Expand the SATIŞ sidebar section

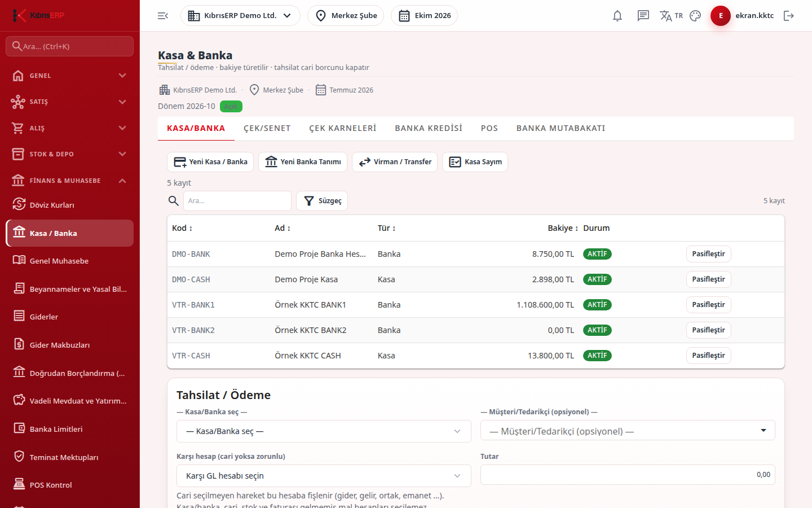(70, 102)
